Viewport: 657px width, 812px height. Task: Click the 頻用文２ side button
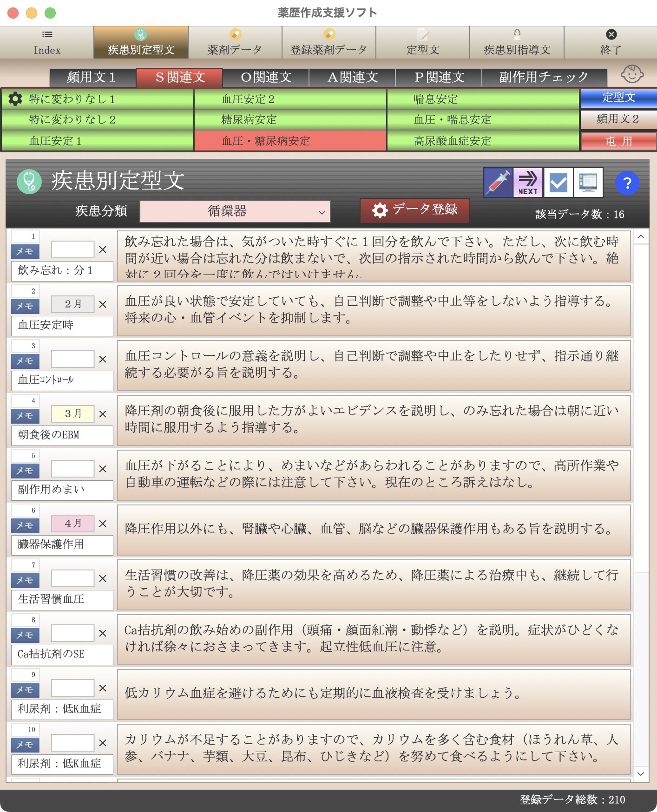618,119
